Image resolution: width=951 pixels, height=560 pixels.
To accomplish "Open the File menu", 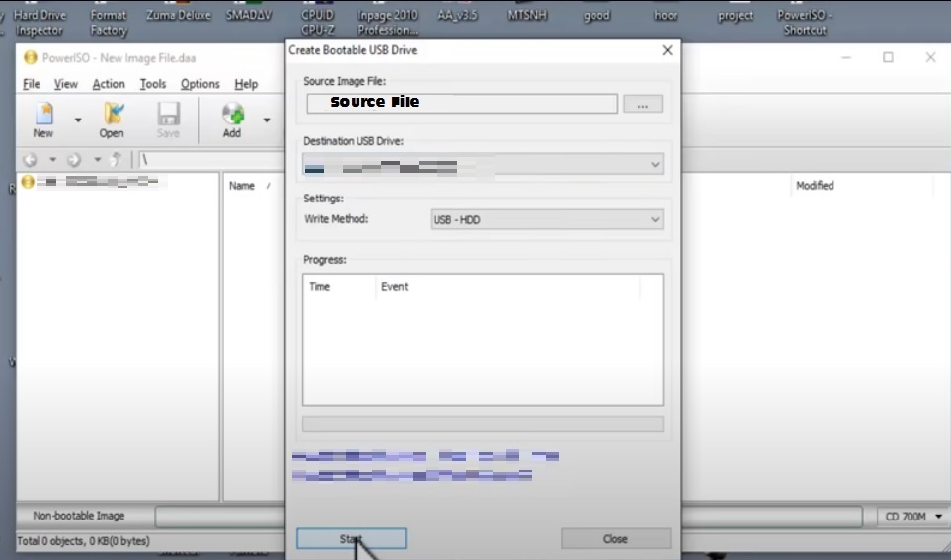I will [31, 84].
